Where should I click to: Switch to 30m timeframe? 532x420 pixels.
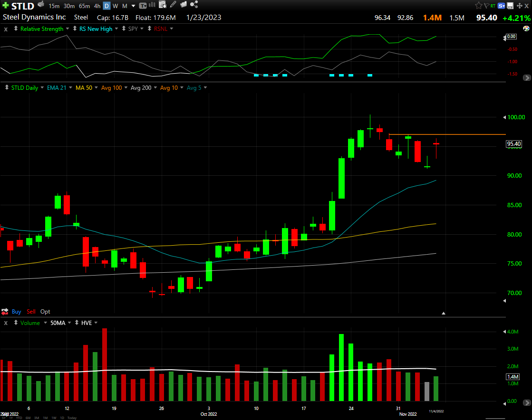point(69,6)
